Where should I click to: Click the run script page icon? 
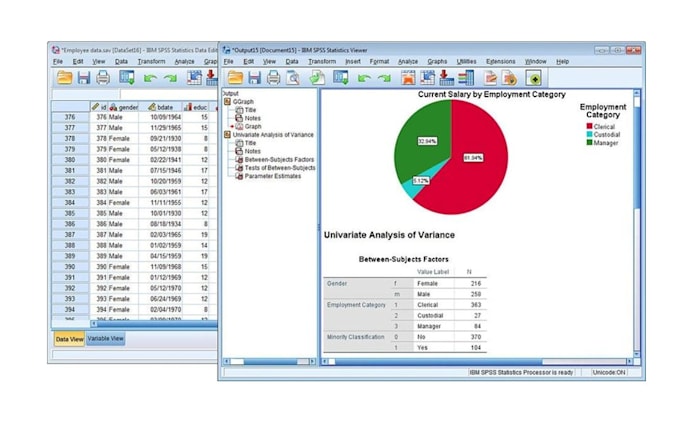pyautogui.click(x=510, y=78)
